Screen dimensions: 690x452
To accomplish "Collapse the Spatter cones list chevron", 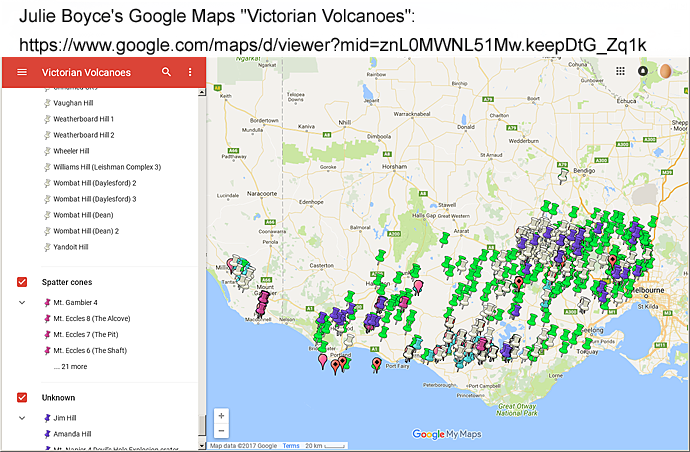I will pos(22,303).
